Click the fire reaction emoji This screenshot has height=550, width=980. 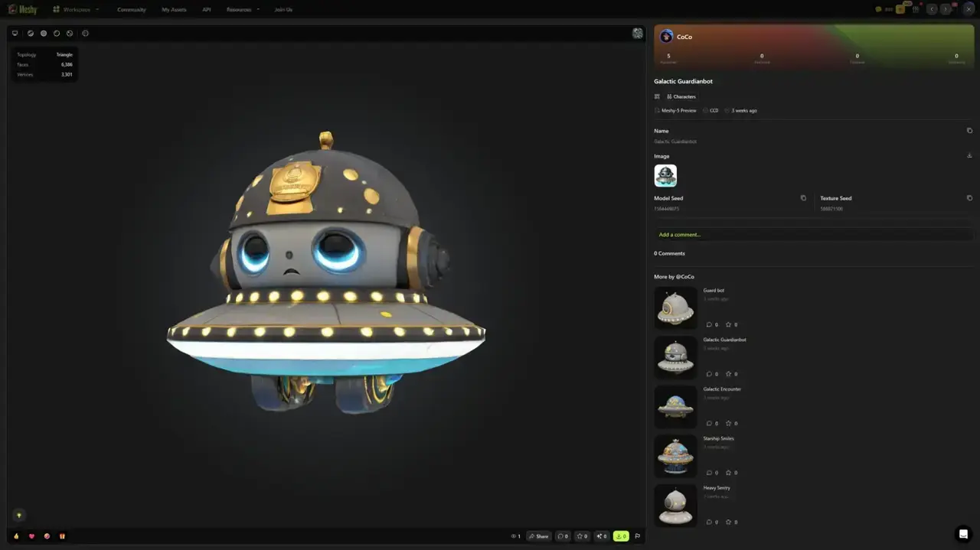(x=15, y=536)
